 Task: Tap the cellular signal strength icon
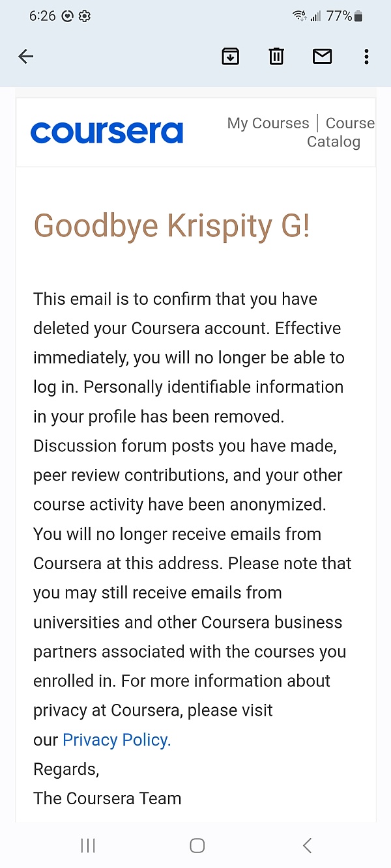315,16
